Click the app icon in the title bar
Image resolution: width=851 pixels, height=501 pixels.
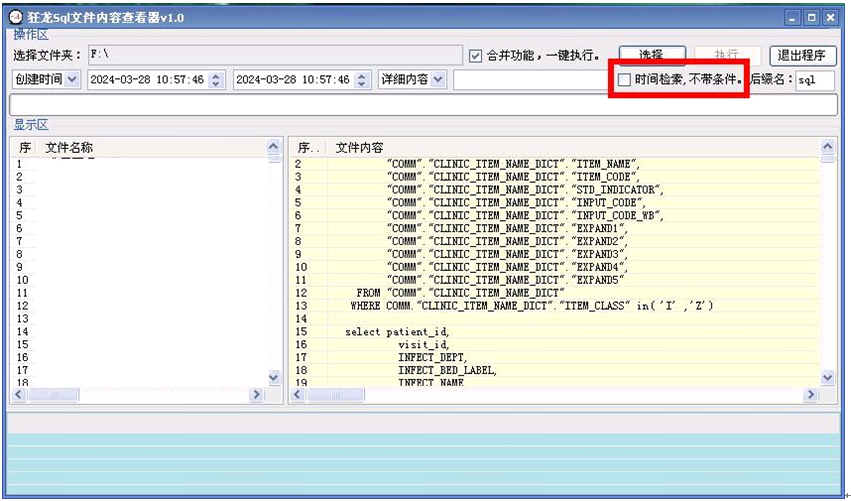[x=16, y=17]
